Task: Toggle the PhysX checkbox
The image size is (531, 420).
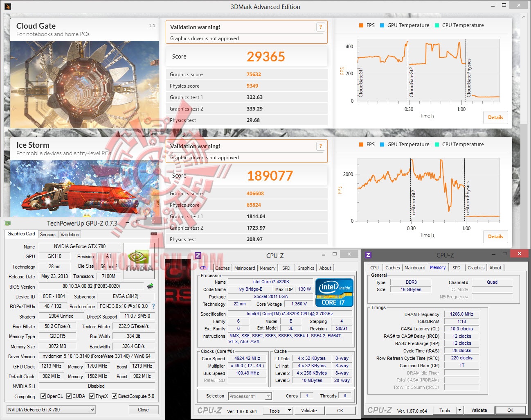Action: [92, 396]
